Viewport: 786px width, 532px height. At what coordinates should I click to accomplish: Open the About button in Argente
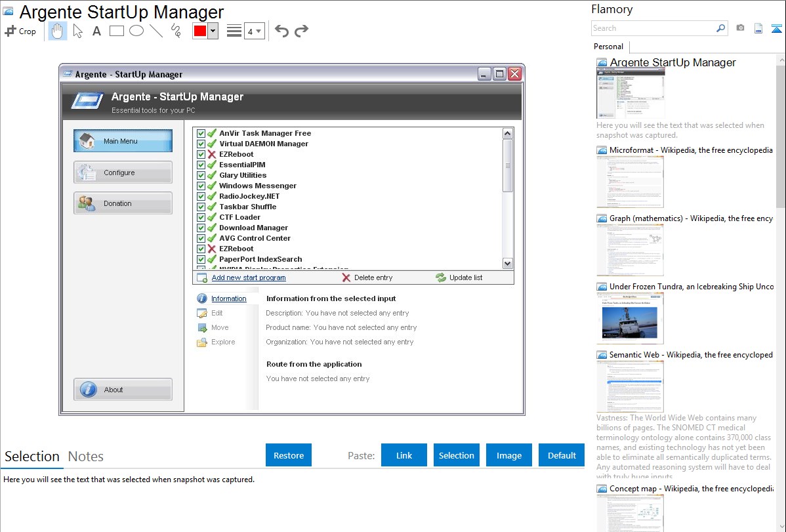(123, 390)
